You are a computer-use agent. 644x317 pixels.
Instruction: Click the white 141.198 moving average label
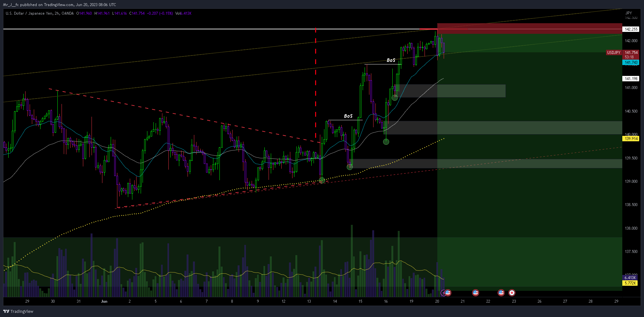click(x=631, y=78)
